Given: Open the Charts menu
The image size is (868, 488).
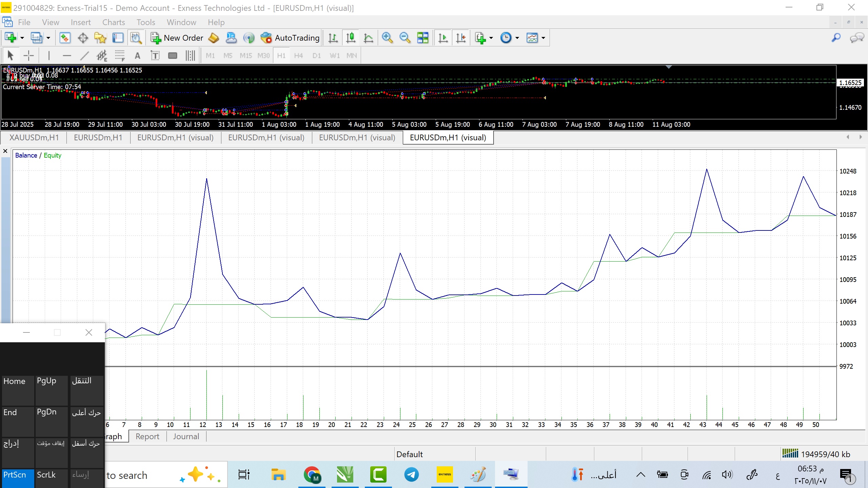Looking at the screenshot, I should pos(113,22).
